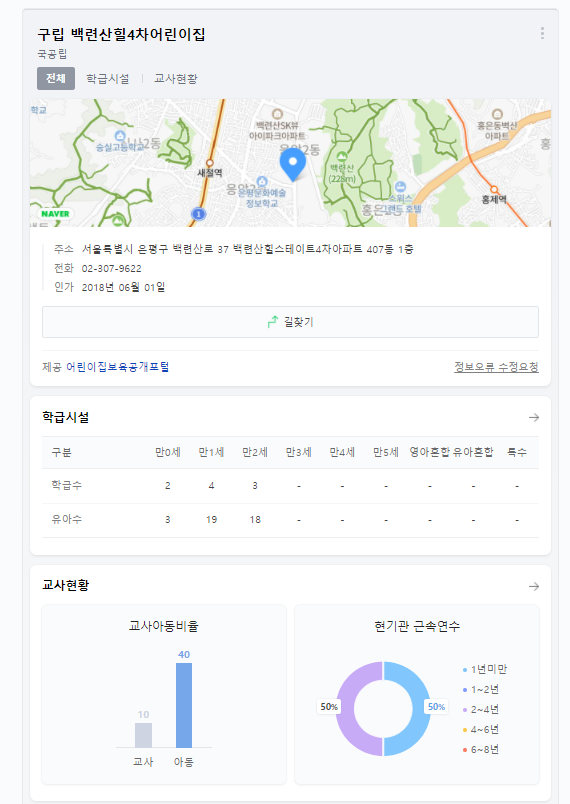Click the 교사아동비율 chart title

164,626
